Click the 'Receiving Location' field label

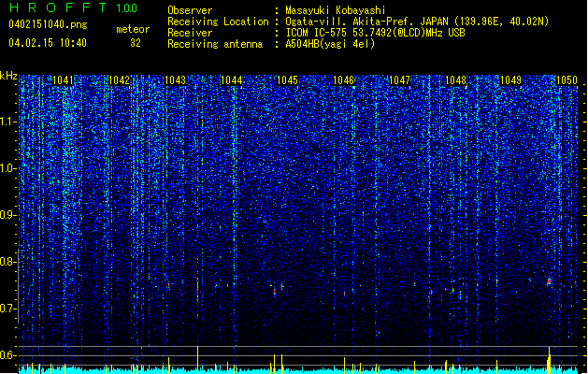218,22
